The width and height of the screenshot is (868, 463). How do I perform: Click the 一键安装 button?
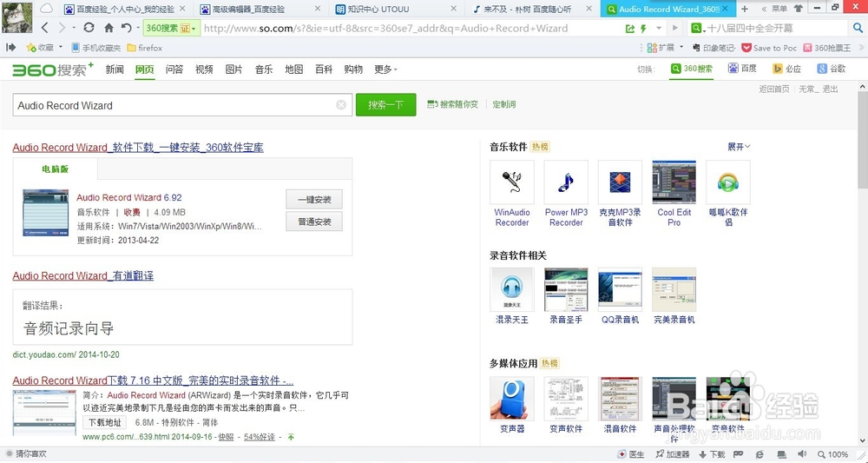click(314, 200)
